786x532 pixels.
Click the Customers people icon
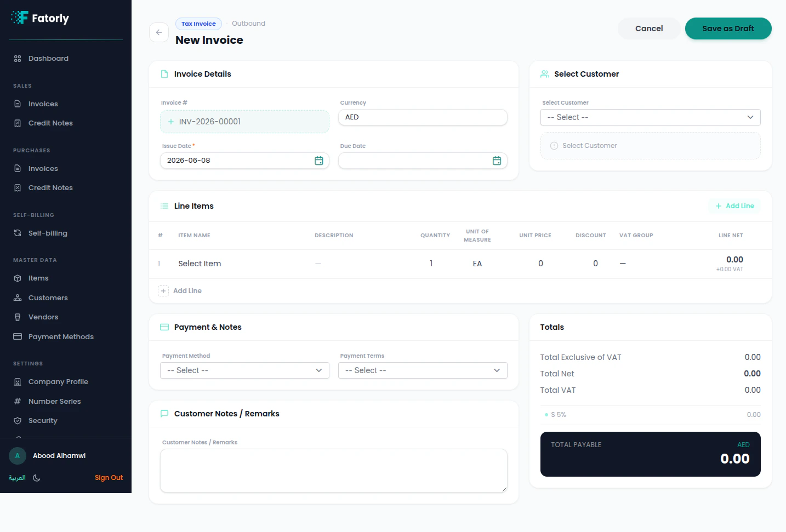(x=18, y=298)
